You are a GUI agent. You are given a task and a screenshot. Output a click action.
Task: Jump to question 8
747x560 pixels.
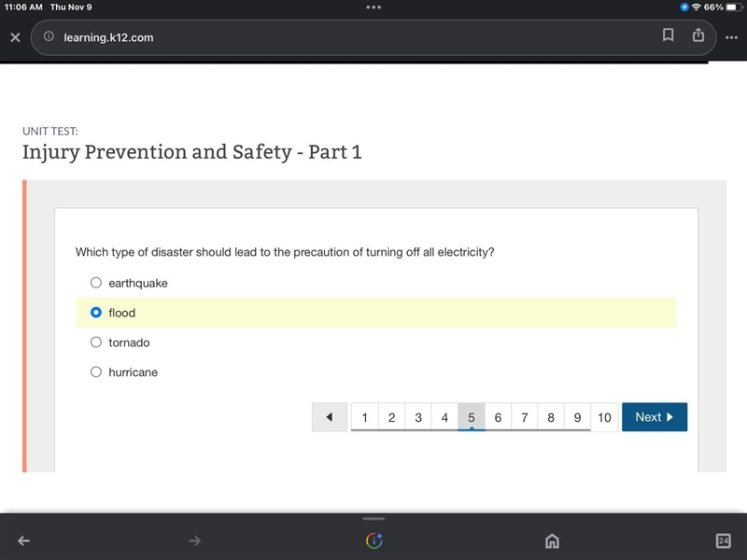[551, 417]
